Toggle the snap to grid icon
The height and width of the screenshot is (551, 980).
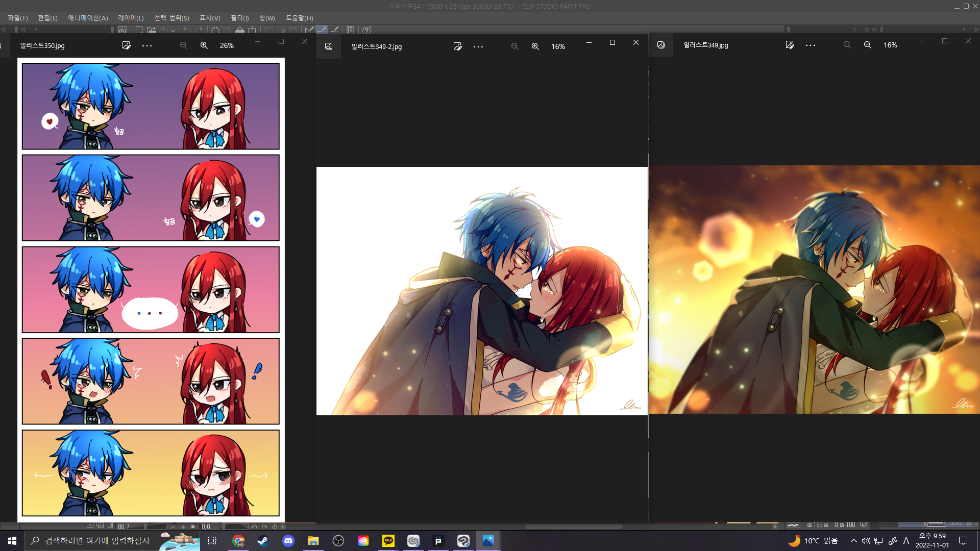tap(334, 30)
